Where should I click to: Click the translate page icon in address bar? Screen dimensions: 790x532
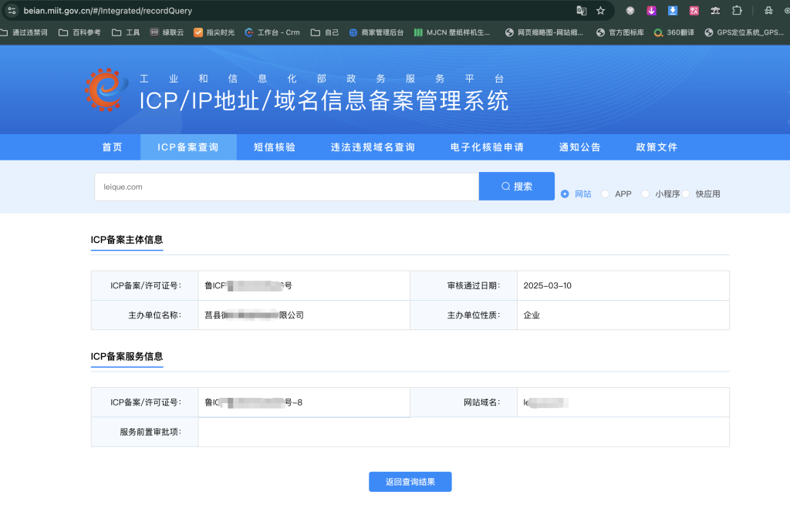(582, 11)
